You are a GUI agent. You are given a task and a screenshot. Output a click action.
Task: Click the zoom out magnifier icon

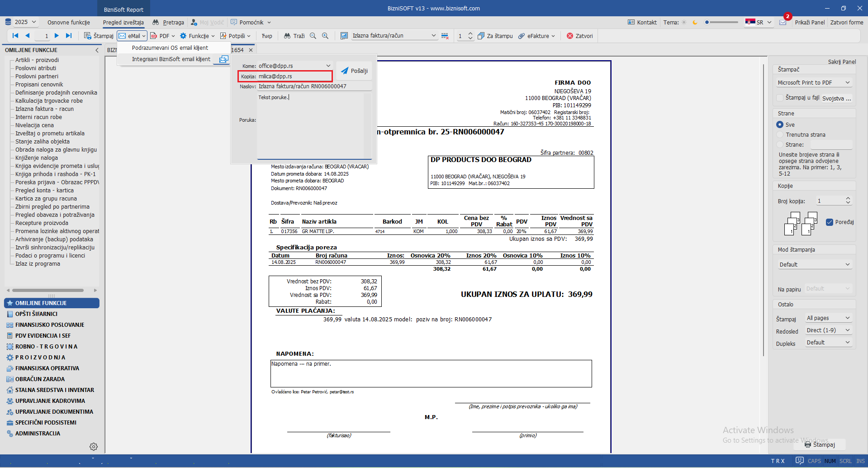click(x=313, y=36)
